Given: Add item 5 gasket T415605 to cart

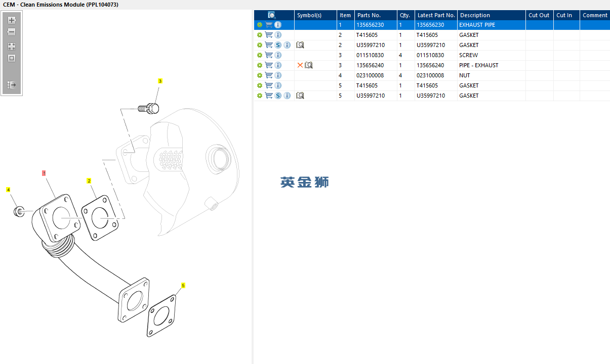Looking at the screenshot, I should (x=269, y=85).
